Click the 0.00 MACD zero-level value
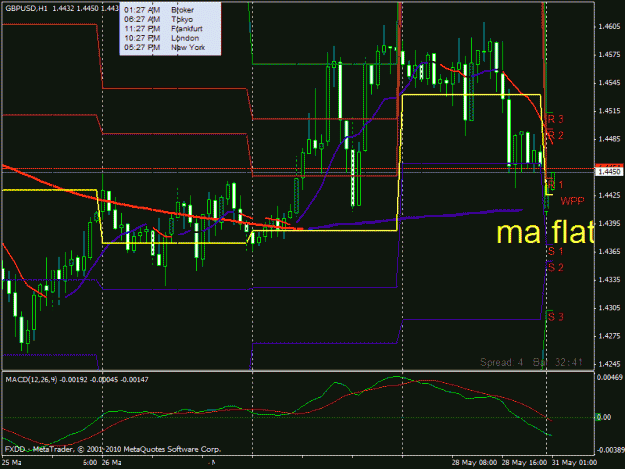625x469 pixels. 603,417
